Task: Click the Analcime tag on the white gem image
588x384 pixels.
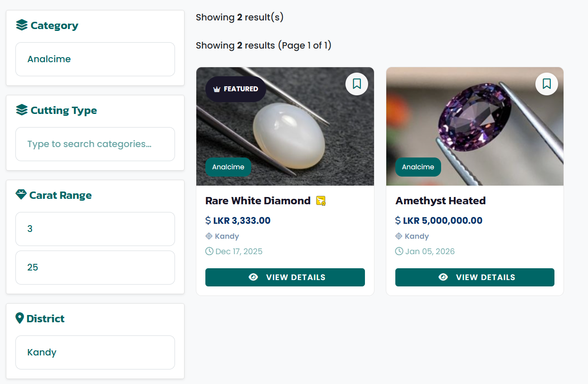Action: point(228,167)
